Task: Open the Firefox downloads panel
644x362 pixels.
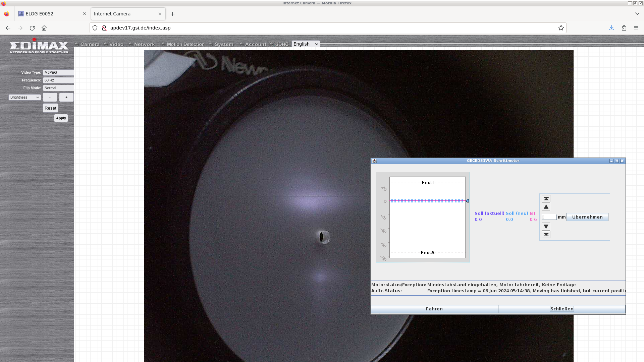Action: (611, 28)
